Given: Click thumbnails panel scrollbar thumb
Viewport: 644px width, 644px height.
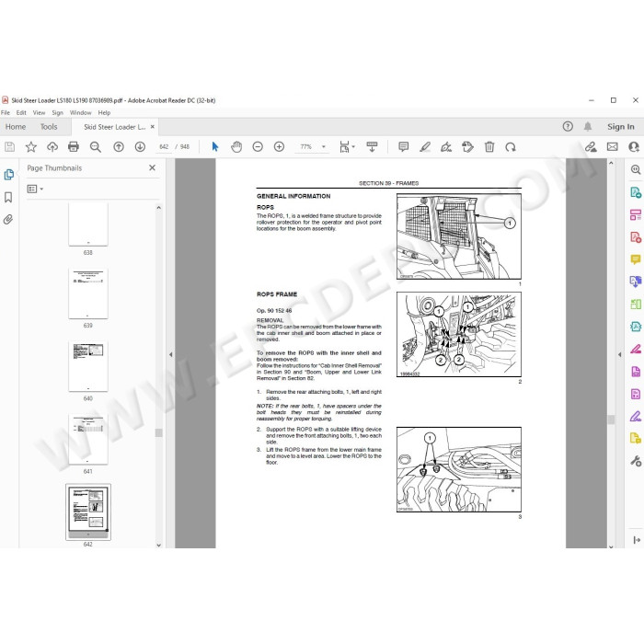Looking at the screenshot, I should click(x=158, y=433).
